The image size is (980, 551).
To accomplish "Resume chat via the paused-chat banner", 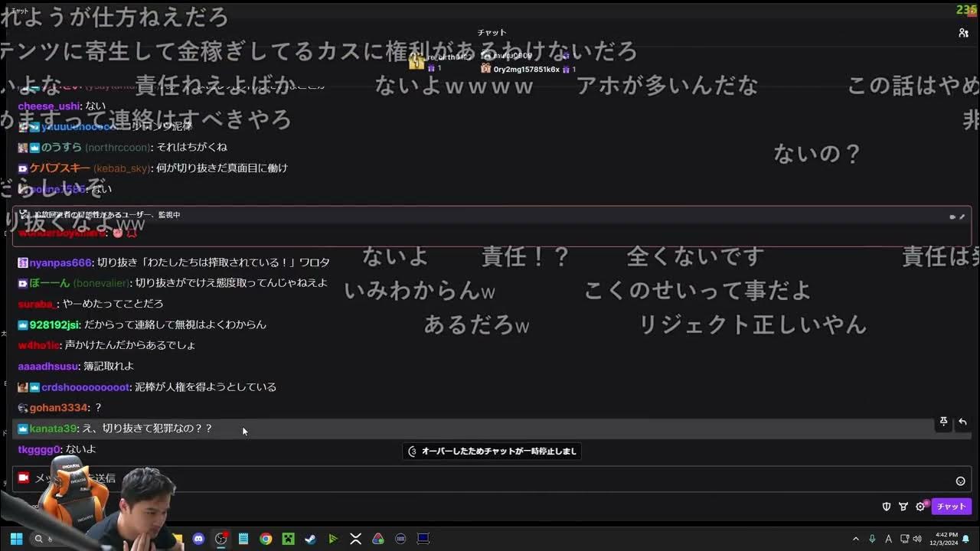I will [492, 452].
